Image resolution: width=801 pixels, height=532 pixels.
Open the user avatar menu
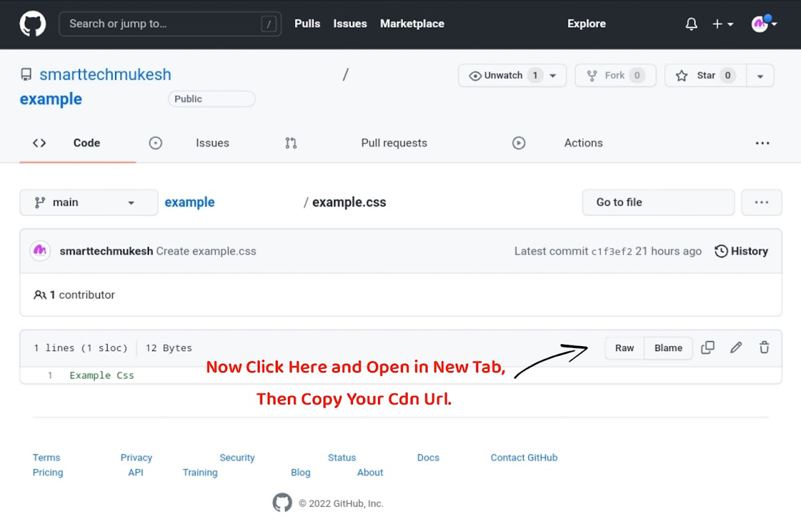coord(764,24)
